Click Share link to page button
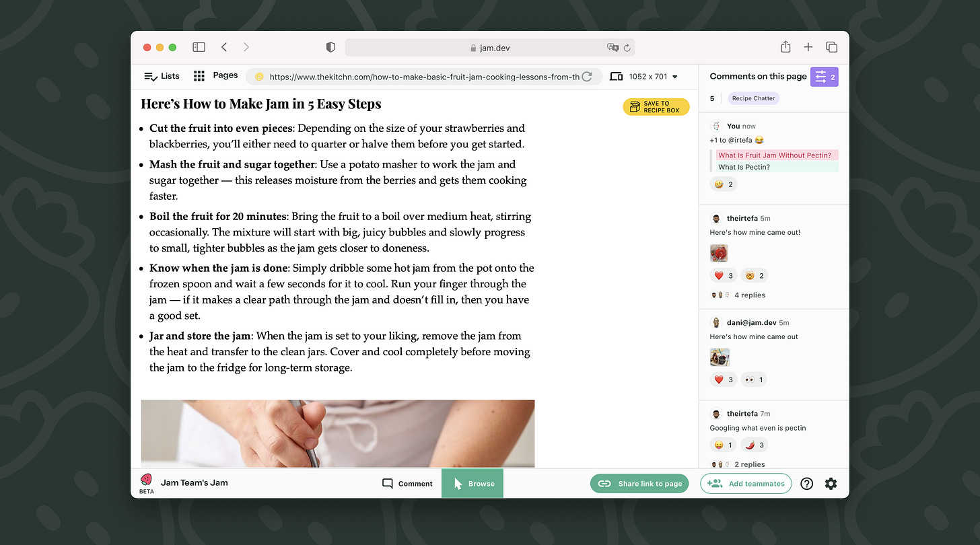The height and width of the screenshot is (545, 980). [639, 484]
